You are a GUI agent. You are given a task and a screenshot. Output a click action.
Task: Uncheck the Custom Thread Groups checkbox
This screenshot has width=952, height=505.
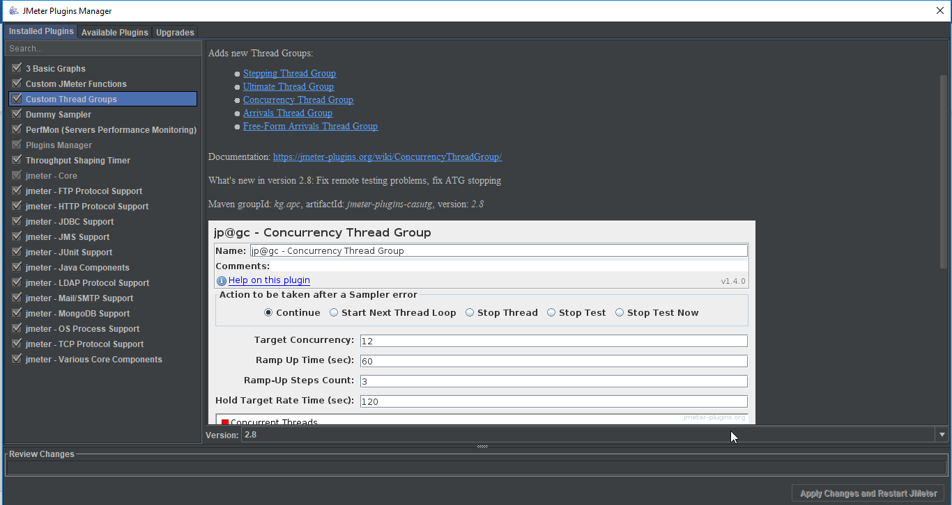pos(16,98)
